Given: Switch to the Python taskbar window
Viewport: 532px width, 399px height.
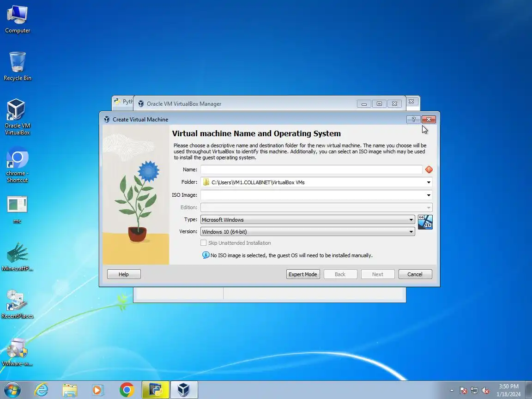Looking at the screenshot, I should coord(155,390).
